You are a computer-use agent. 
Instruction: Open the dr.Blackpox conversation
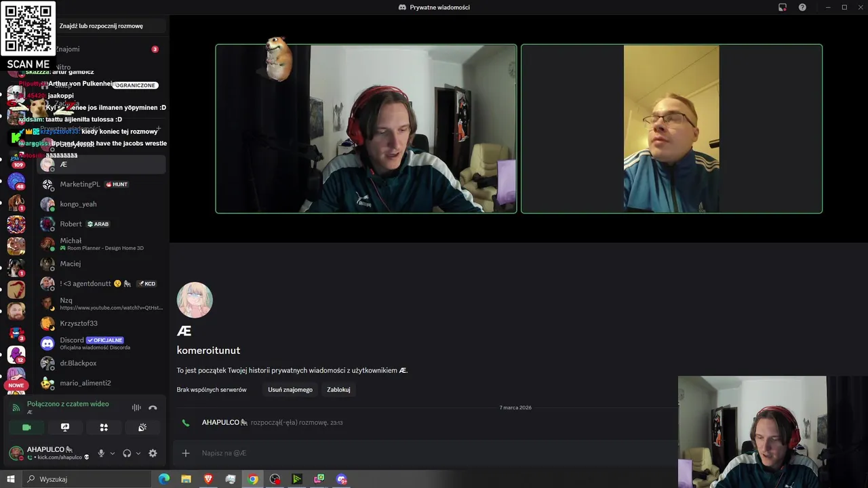tap(101, 363)
